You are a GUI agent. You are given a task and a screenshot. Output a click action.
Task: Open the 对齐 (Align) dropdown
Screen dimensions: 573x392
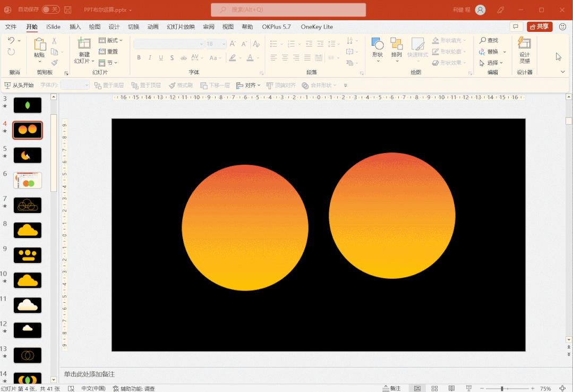pos(249,85)
